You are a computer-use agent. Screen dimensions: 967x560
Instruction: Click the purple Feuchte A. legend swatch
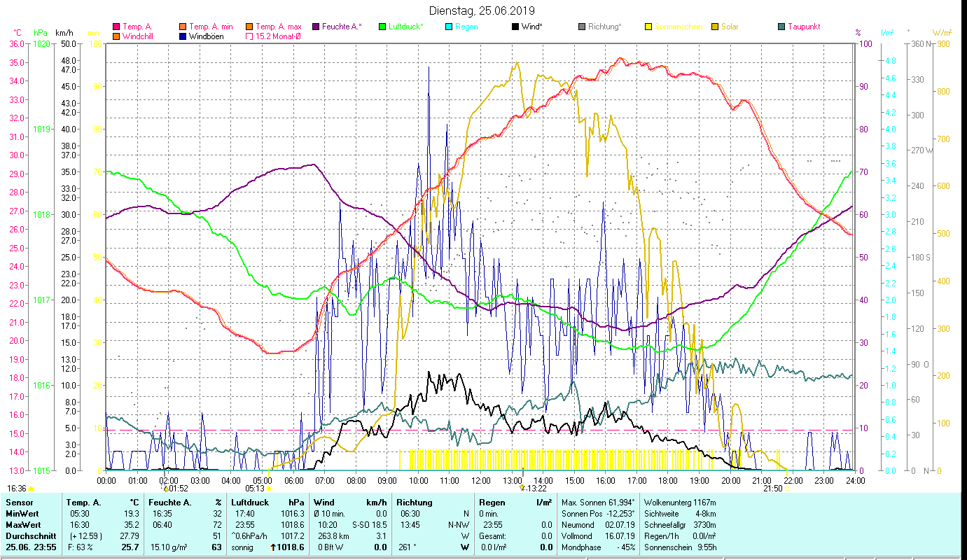[316, 27]
